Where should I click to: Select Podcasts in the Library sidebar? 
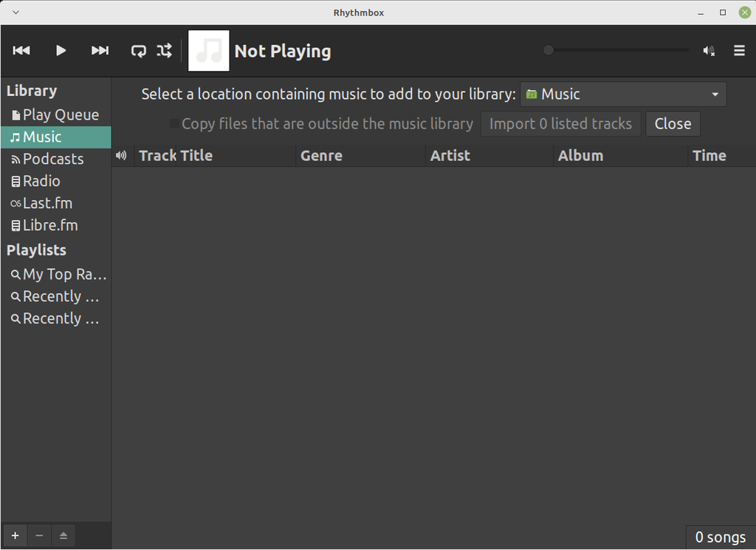click(56, 159)
